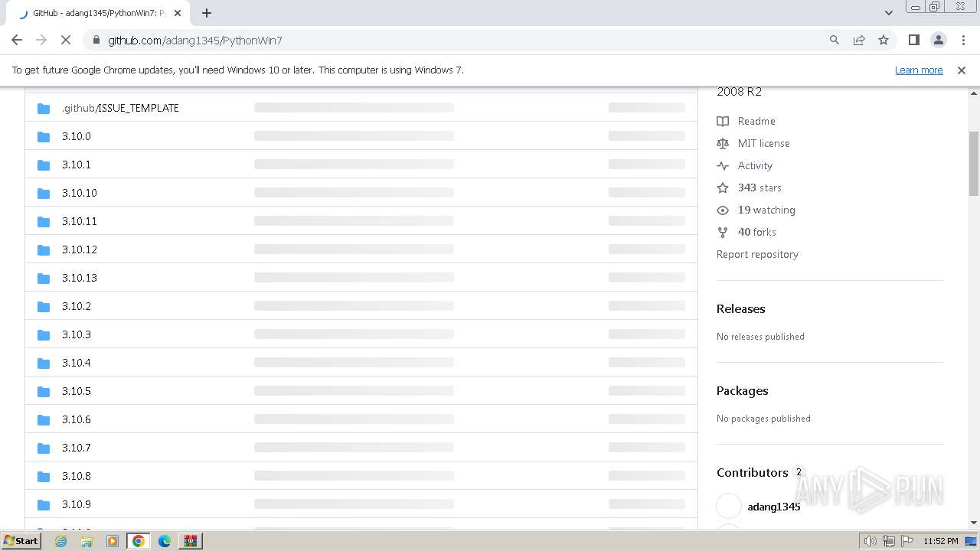Screen dimensions: 980x551
Task: Open the 3.10.4 folder
Action: tap(77, 363)
